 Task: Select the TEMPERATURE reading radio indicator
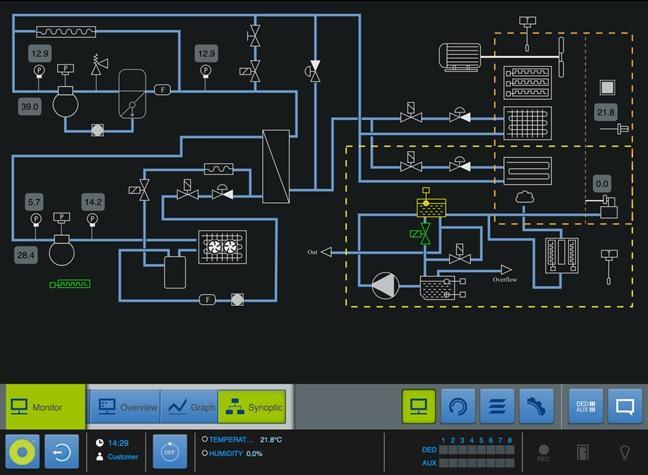click(204, 439)
